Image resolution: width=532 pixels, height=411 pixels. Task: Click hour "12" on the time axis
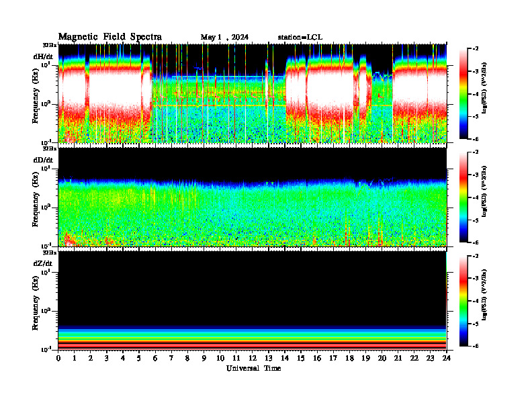pos(253,358)
